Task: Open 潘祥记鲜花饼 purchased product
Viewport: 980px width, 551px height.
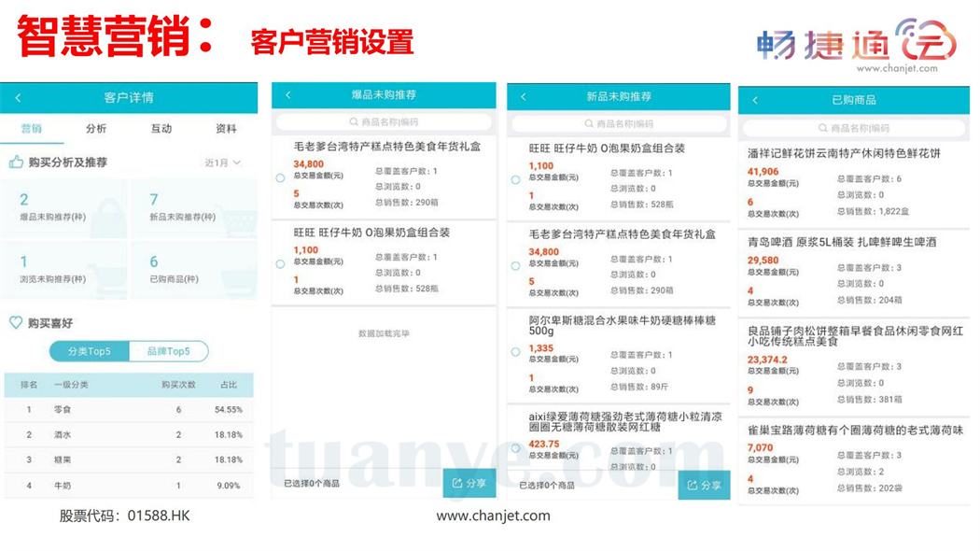Action: click(x=854, y=184)
